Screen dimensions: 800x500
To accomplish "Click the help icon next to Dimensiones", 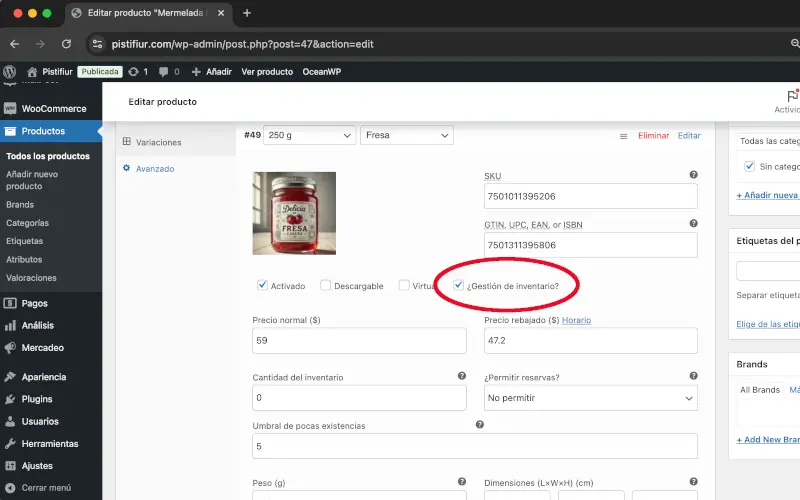I will [x=693, y=481].
